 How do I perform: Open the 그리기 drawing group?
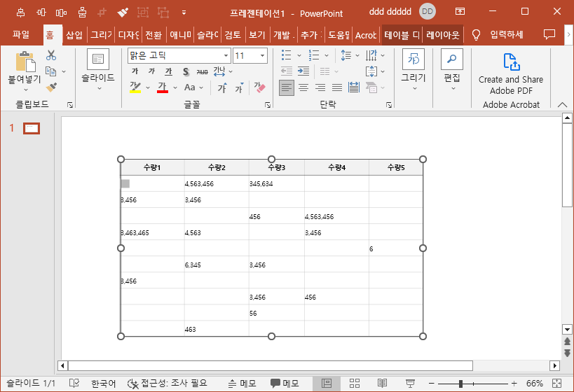coord(414,70)
